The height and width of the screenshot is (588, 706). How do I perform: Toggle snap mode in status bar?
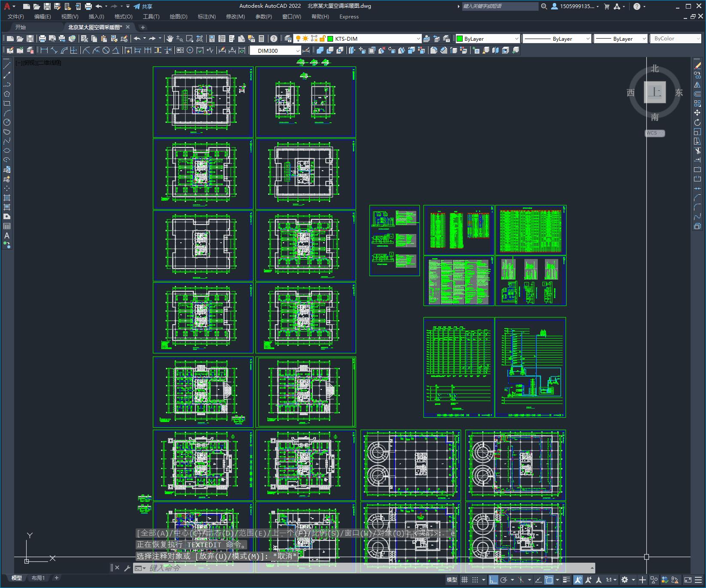click(475, 580)
